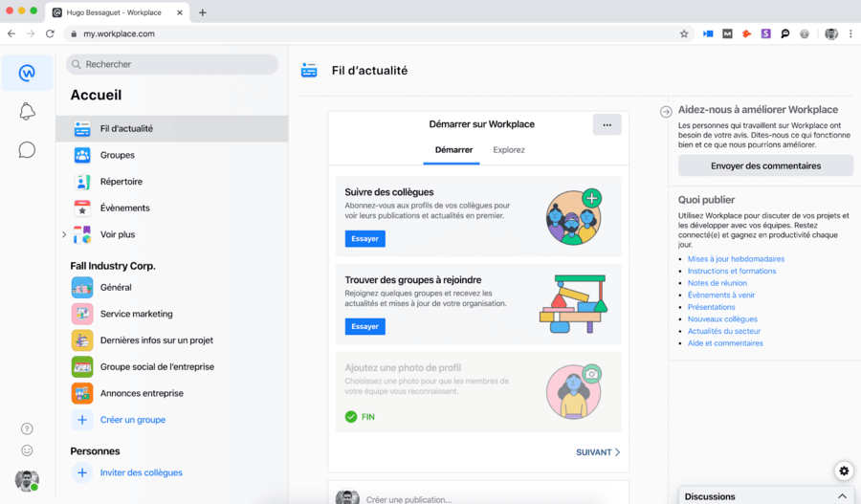Bookmark page with star icon
Image resolution: width=861 pixels, height=504 pixels.
684,33
